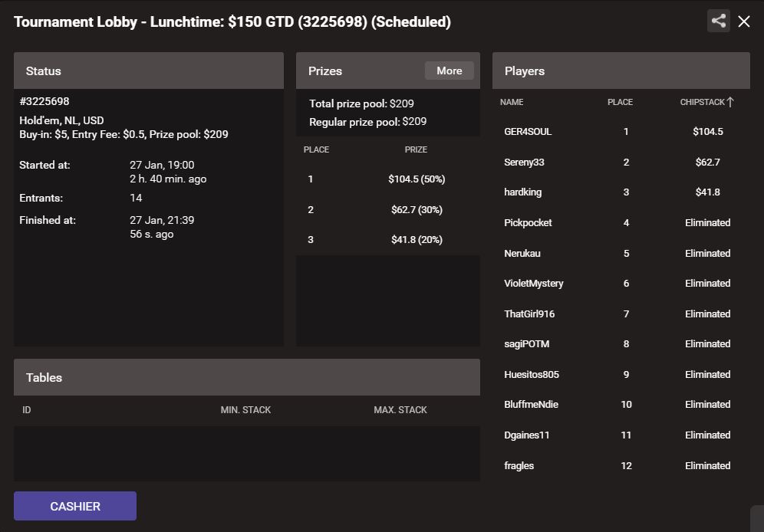Screen dimensions: 764x532
Task: Select the Tables ID column header
Action: coord(26,410)
